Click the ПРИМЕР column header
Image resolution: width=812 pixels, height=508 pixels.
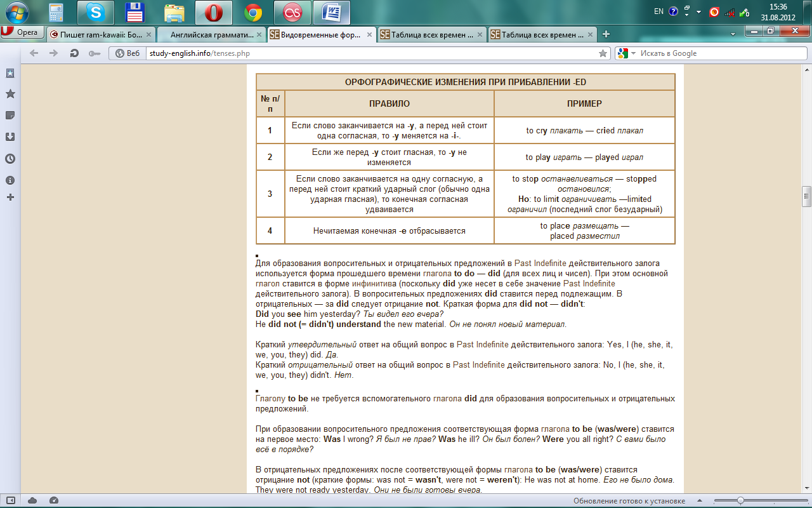click(584, 104)
